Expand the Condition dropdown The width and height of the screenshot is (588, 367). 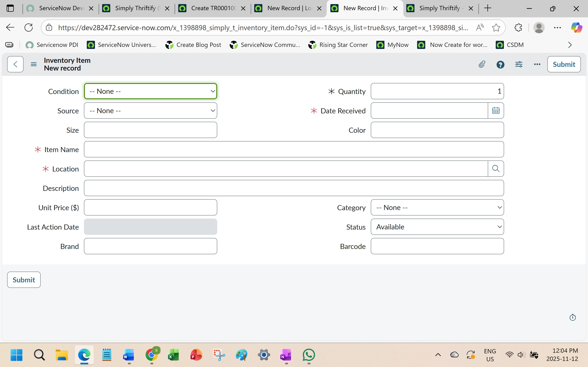[150, 91]
